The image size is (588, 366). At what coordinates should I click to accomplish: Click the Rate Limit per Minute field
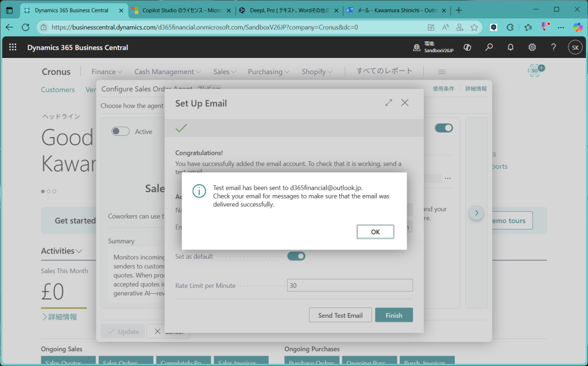click(350, 286)
